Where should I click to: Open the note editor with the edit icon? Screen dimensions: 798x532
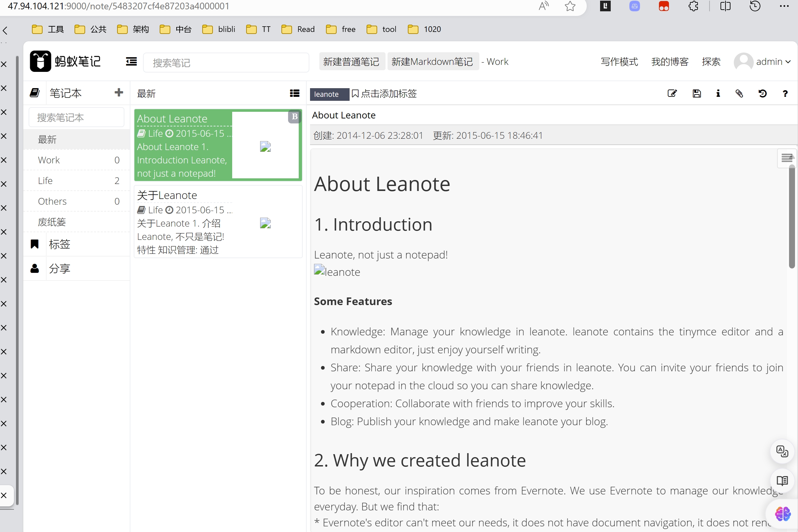coord(672,93)
